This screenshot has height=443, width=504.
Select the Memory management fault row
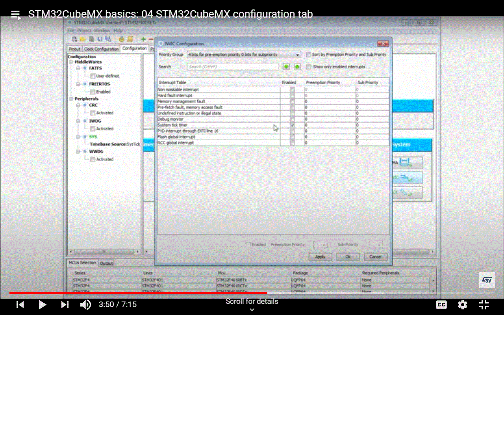pyautogui.click(x=273, y=101)
